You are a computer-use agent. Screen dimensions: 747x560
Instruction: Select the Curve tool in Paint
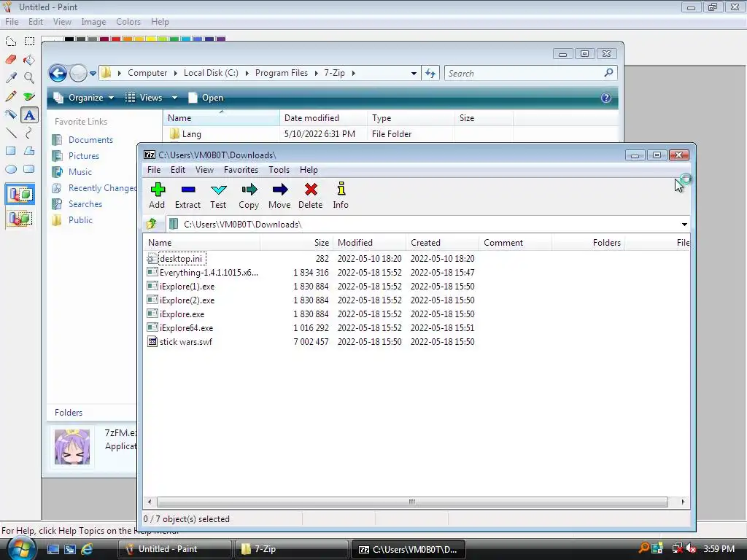coord(29,133)
